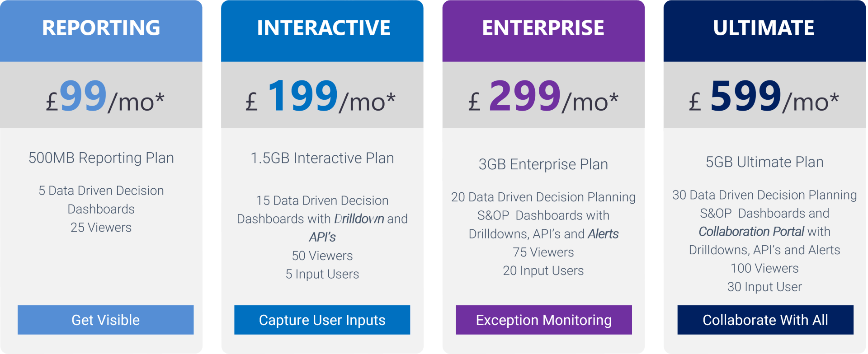Click the 500MB Reporting Plan text
The image size is (868, 354).
pyautogui.click(x=101, y=158)
